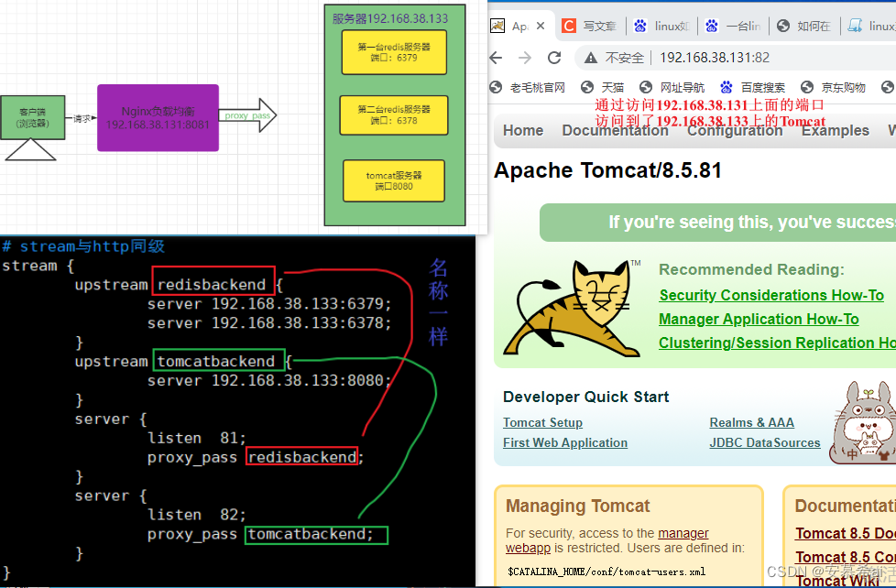
Task: Open the Tomcat 8.5 Doc link
Action: pyautogui.click(x=845, y=534)
